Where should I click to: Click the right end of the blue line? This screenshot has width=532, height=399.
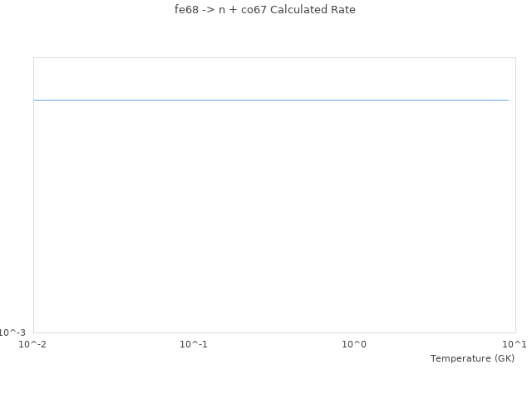coord(507,100)
